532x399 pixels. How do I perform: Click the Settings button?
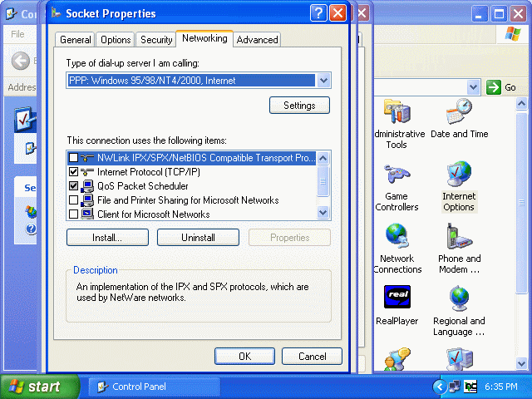point(299,106)
